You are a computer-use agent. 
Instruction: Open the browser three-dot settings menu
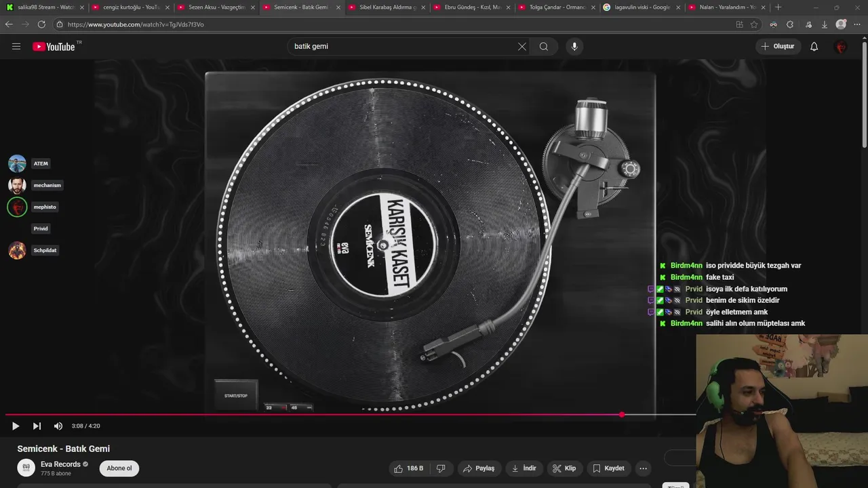click(858, 24)
